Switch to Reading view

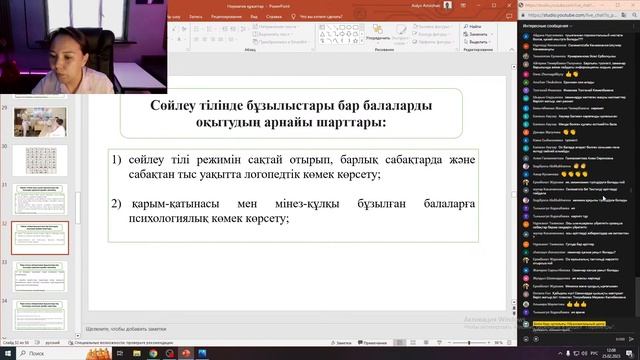click(x=426, y=342)
